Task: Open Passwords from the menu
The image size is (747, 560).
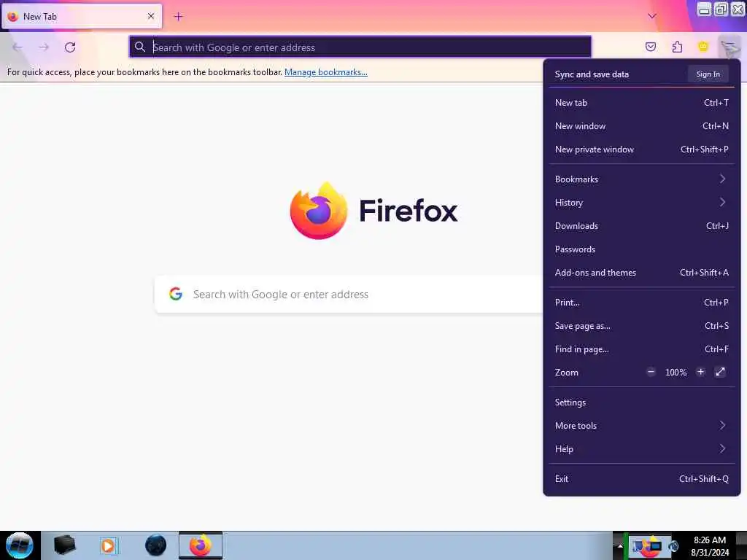Action: point(642,249)
